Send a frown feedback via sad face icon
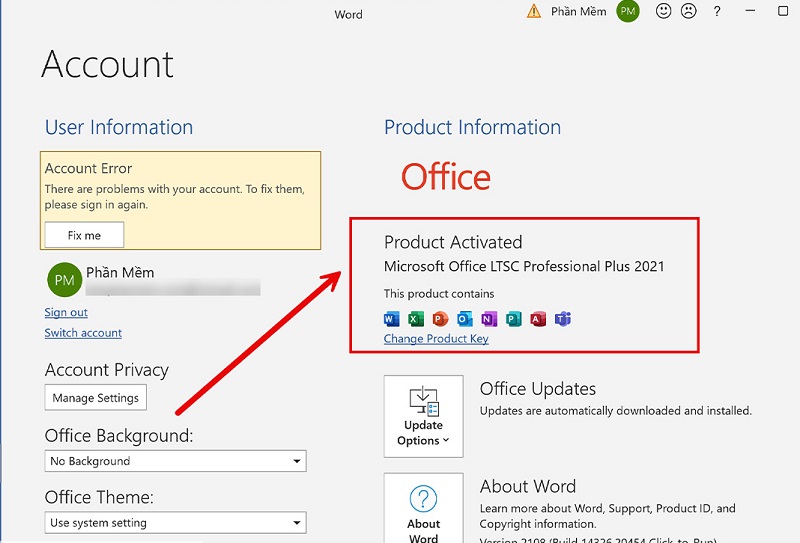 [x=689, y=11]
